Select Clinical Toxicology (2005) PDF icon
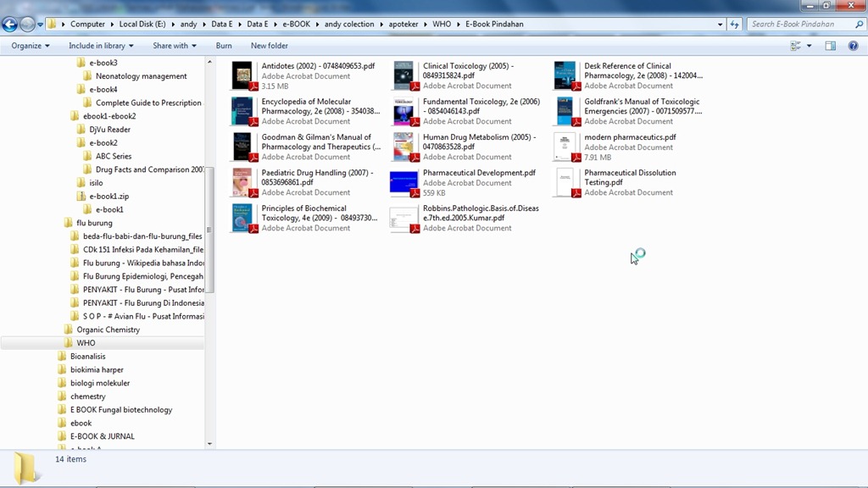Viewport: 868px width, 488px height. click(x=404, y=75)
